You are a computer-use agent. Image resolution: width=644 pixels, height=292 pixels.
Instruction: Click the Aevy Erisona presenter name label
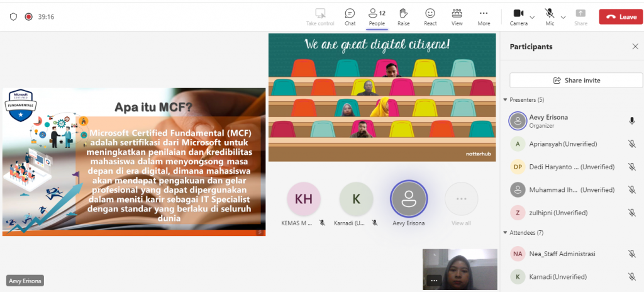[25, 281]
